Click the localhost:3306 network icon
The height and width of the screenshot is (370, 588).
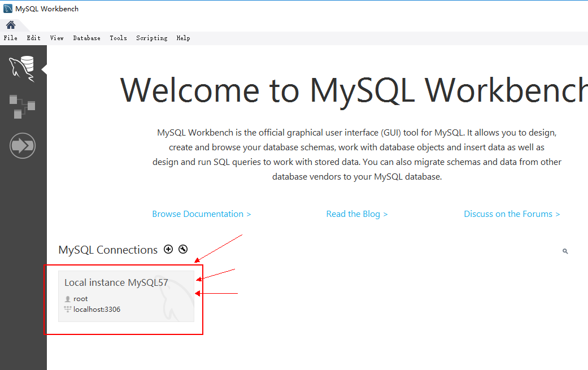[68, 309]
